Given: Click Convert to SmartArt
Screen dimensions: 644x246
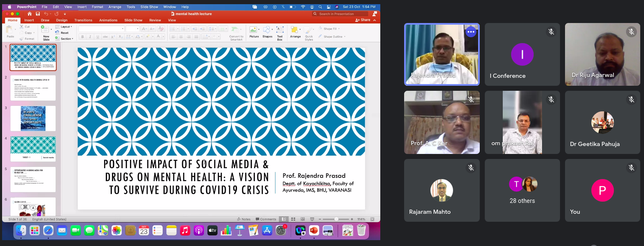Looking at the screenshot, I should click(x=236, y=33).
